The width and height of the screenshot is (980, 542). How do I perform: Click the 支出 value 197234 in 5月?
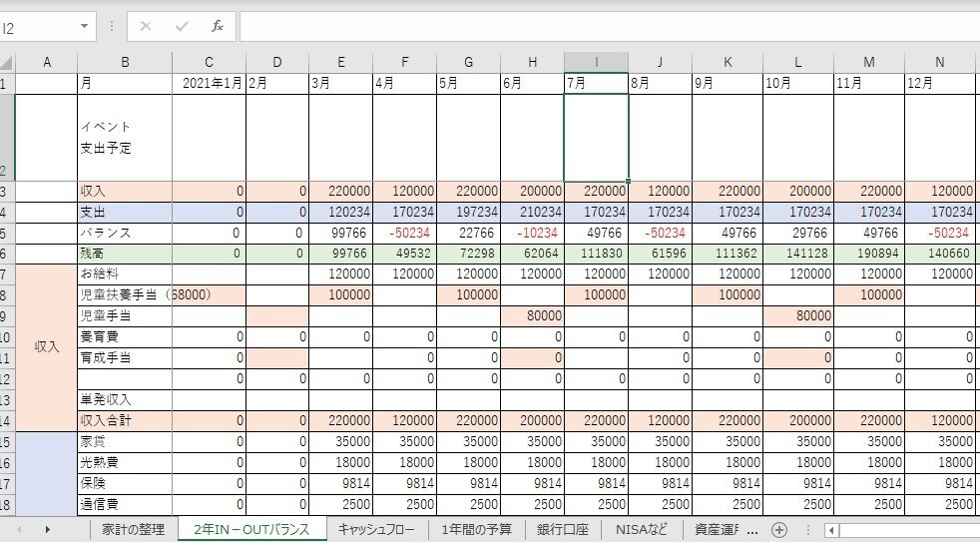coord(468,212)
